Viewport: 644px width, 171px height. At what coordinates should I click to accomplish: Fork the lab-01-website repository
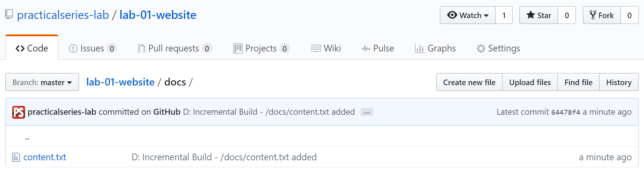pyautogui.click(x=602, y=15)
